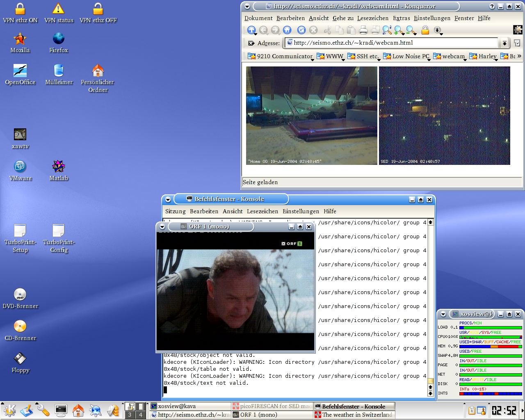Image resolution: width=525 pixels, height=420 pixels.
Task: Click the security padlock toolbar icon
Action: tap(425, 30)
